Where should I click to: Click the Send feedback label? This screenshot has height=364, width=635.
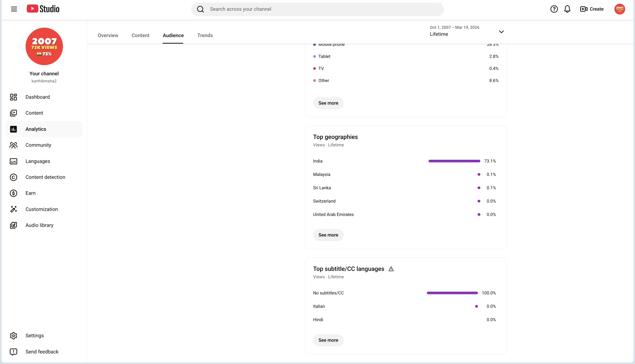coord(42,352)
